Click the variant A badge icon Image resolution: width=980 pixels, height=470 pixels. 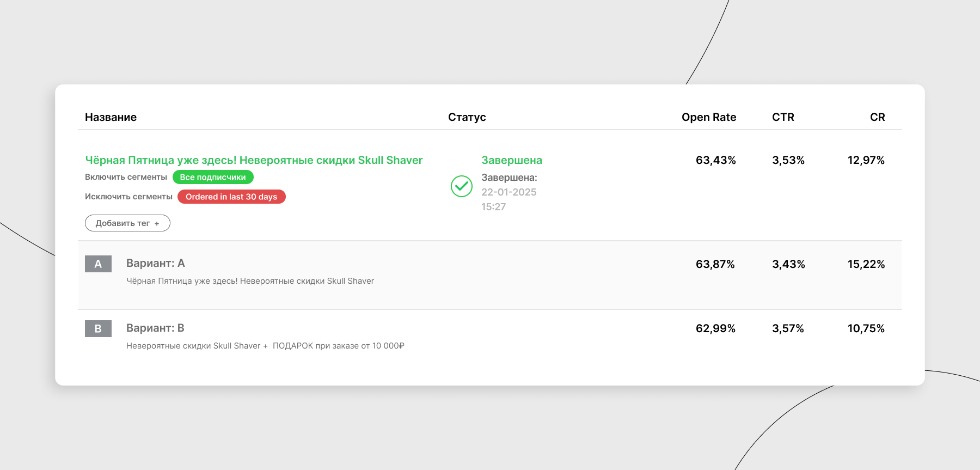coord(98,264)
